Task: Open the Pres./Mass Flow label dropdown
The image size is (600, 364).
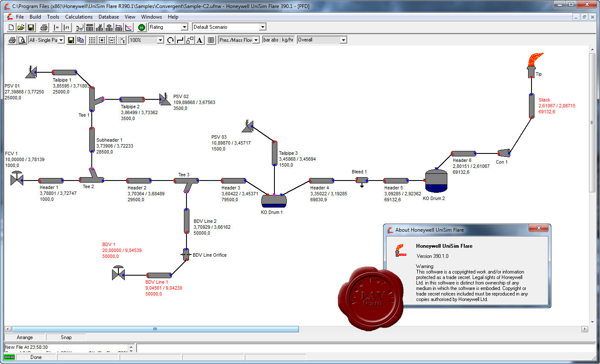Action: pos(256,40)
